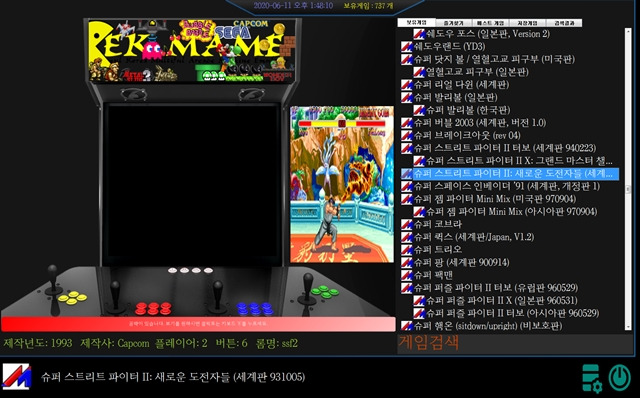Click the Street Fighter gameplay screenshot thumbnail

pyautogui.click(x=342, y=184)
